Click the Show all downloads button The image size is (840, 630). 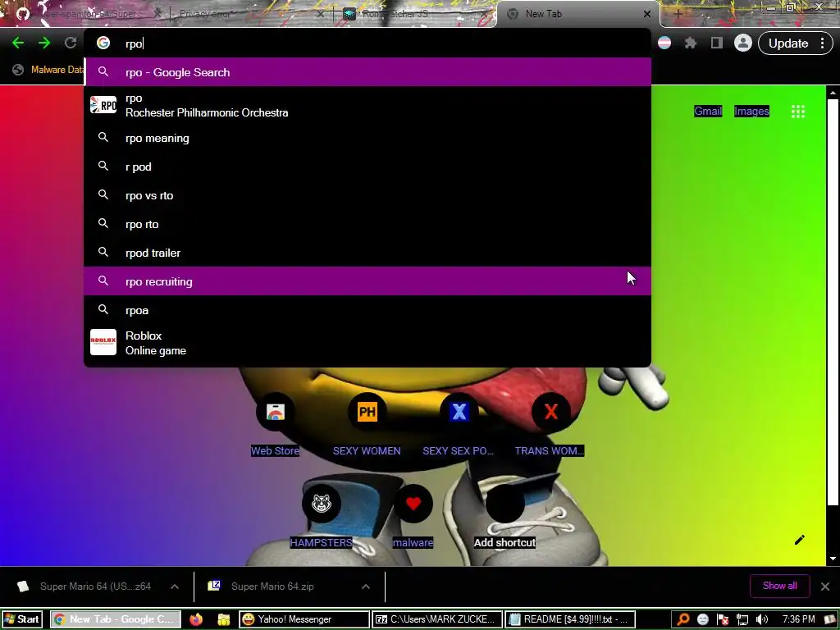pos(779,586)
